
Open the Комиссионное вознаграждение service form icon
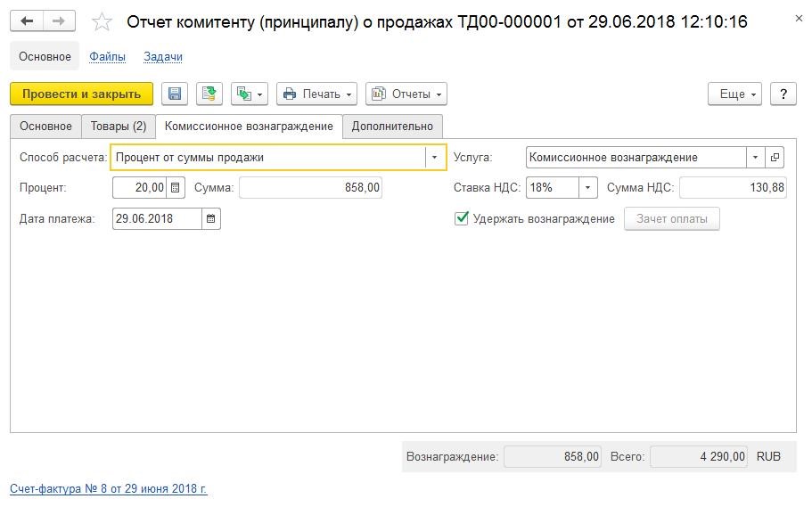(x=775, y=158)
